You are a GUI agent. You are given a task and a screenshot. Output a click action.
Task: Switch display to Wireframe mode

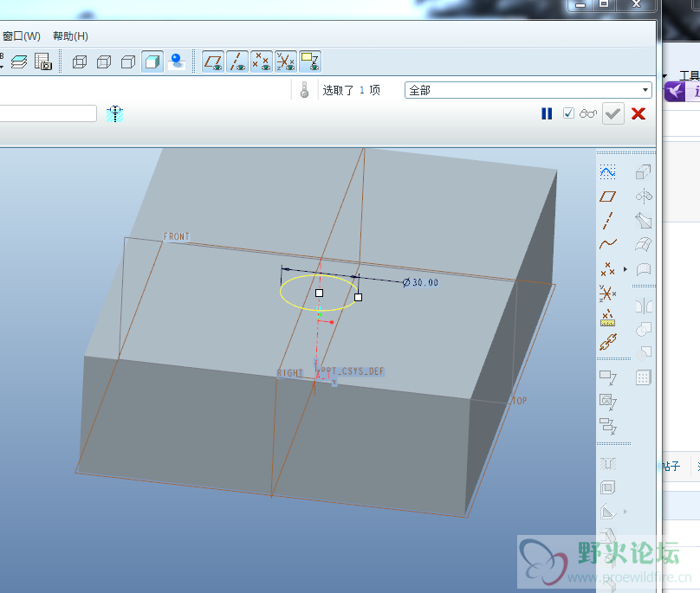click(x=80, y=61)
